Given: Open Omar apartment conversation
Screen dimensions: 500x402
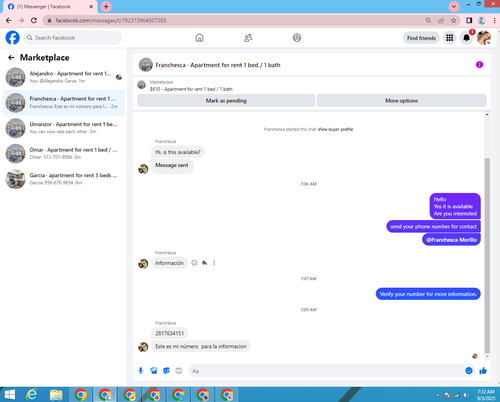Looking at the screenshot, I should tap(63, 153).
